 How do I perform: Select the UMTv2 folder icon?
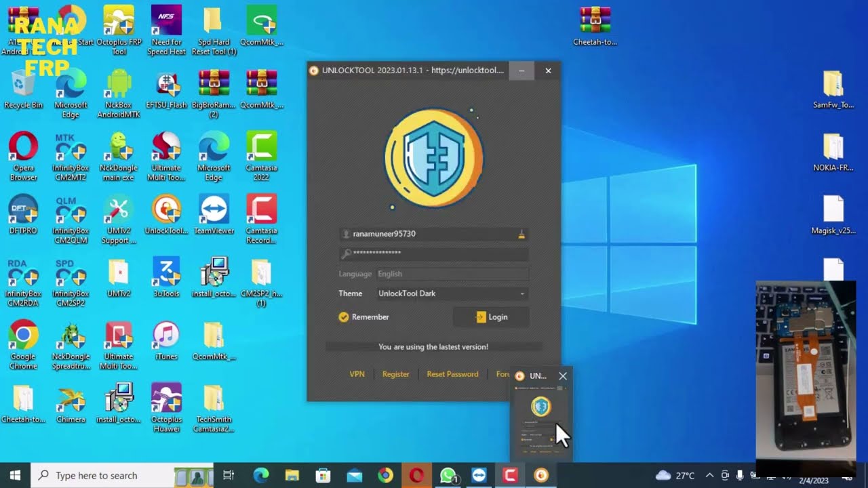(x=119, y=278)
